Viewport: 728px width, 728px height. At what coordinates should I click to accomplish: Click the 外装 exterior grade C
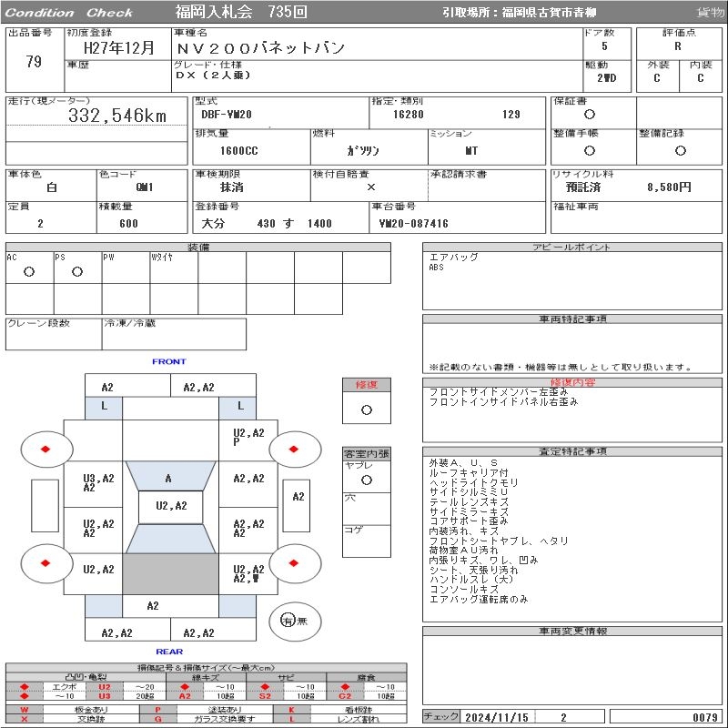pos(656,78)
